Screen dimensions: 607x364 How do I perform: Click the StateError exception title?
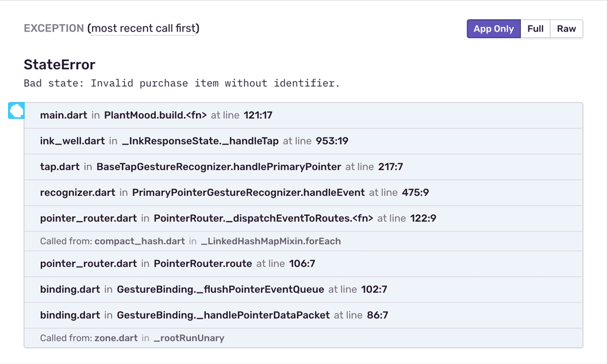click(x=59, y=65)
